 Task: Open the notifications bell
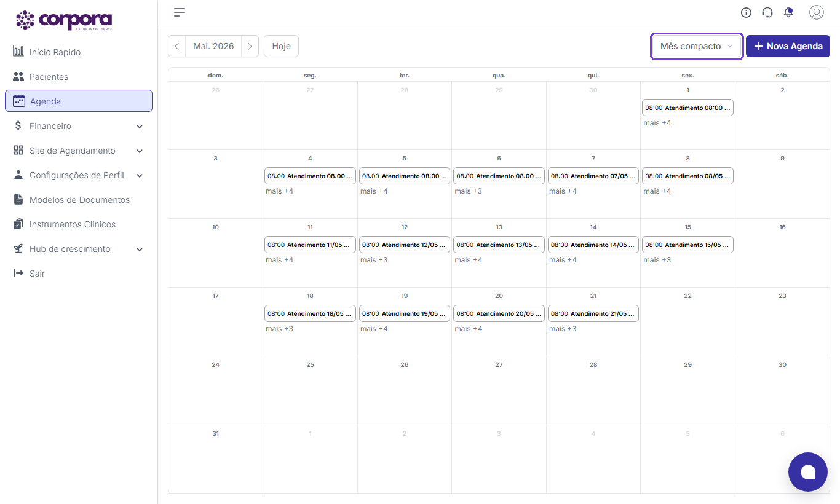tap(788, 12)
